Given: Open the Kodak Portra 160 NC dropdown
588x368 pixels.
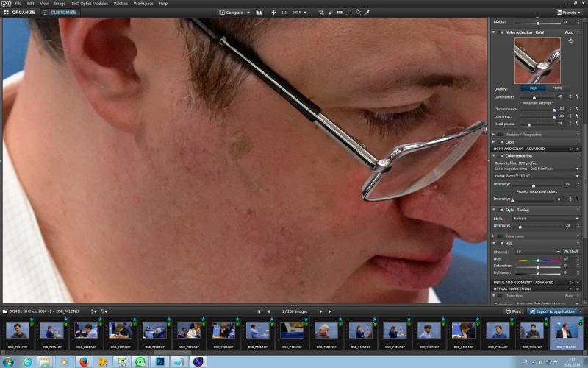Looking at the screenshot, I should (537, 176).
